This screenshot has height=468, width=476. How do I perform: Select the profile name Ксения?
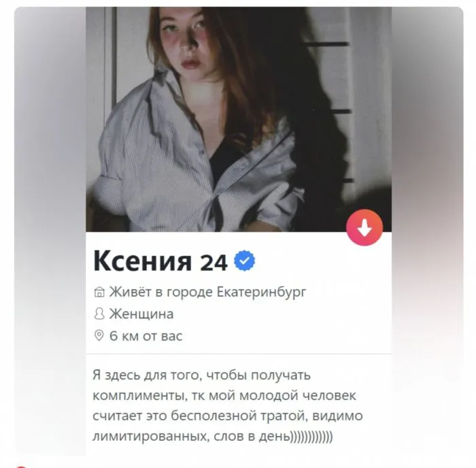(x=142, y=261)
